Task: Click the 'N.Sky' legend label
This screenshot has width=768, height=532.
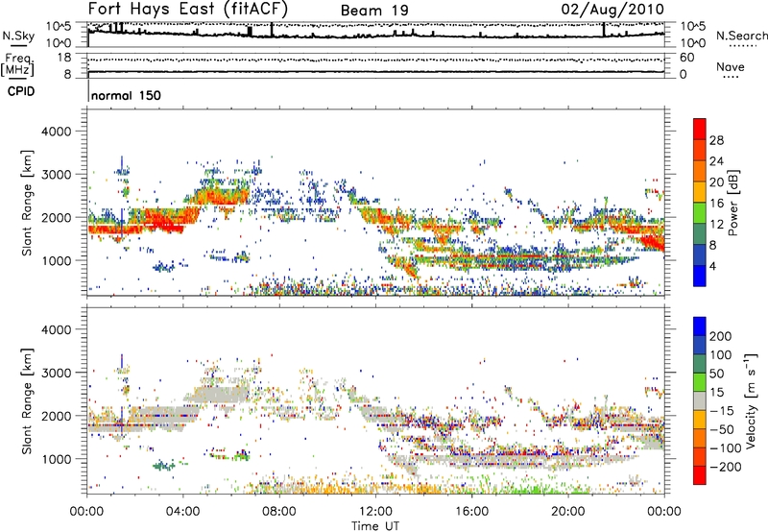Action: (x=18, y=36)
